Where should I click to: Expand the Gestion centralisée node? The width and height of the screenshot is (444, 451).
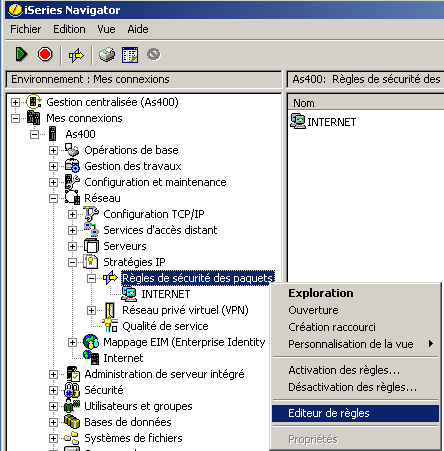(15, 102)
